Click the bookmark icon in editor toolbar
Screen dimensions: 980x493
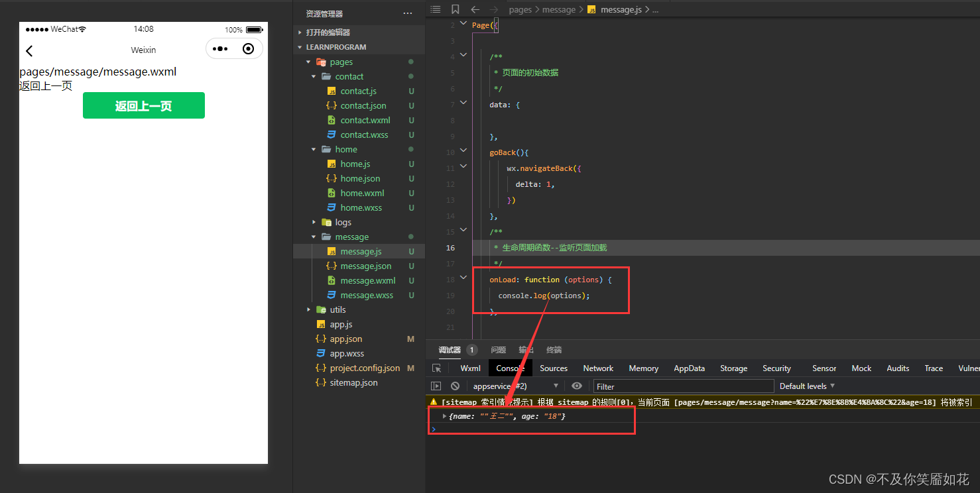pos(455,9)
